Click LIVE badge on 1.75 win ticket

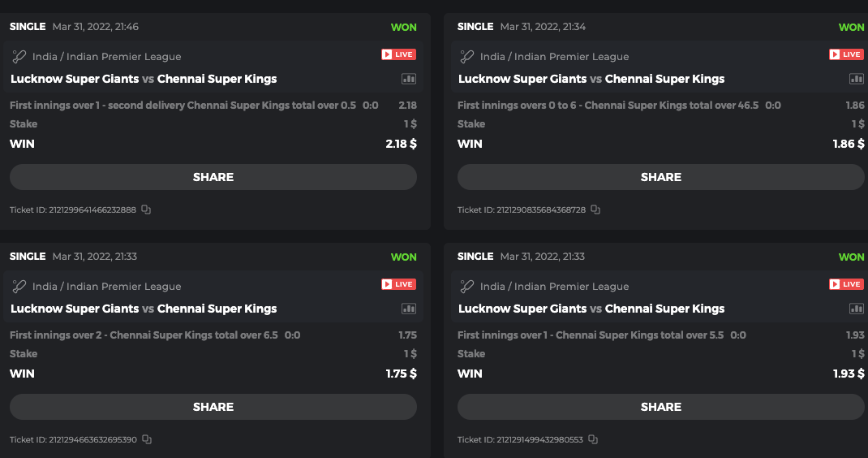(398, 284)
